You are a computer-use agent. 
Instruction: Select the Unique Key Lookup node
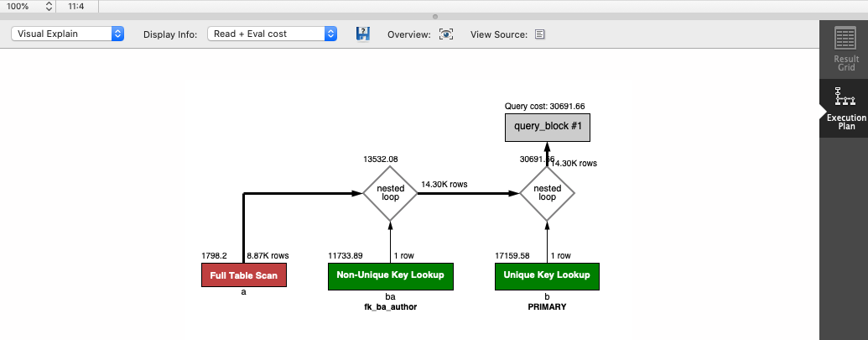[547, 275]
